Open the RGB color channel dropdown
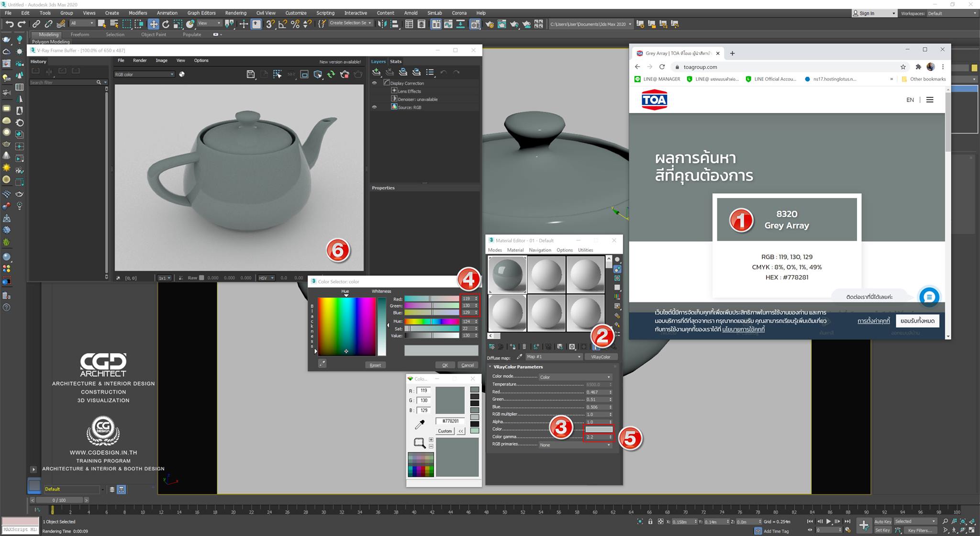Screen dimensions: 980x536 click(x=144, y=74)
